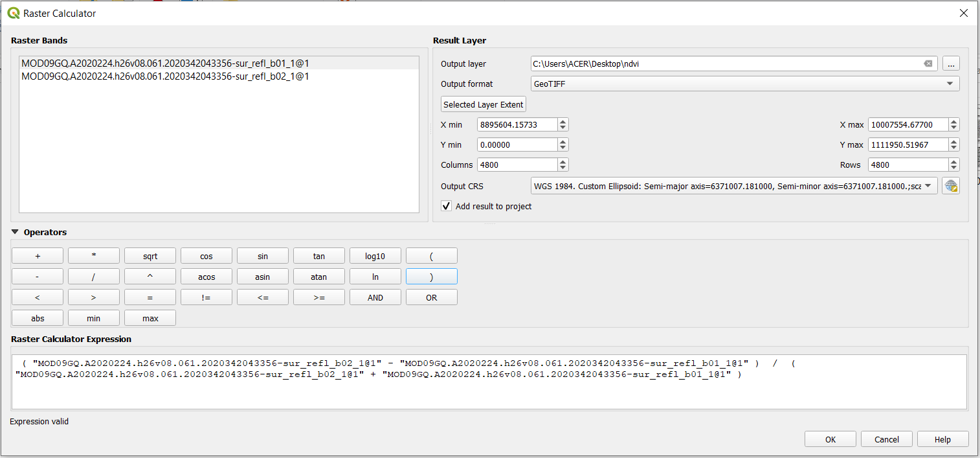Insert the cos operator
980x458 pixels.
pos(206,255)
